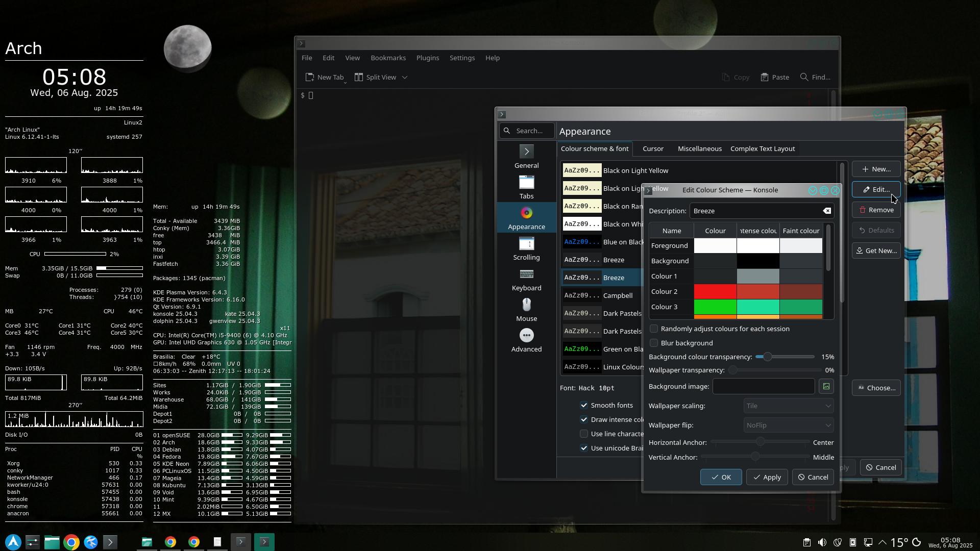
Task: Click the Background intense black swatch
Action: (x=758, y=261)
